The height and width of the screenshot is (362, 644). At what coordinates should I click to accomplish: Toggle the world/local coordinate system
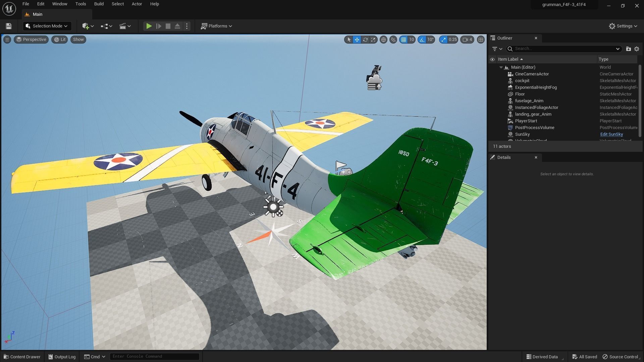coord(383,40)
